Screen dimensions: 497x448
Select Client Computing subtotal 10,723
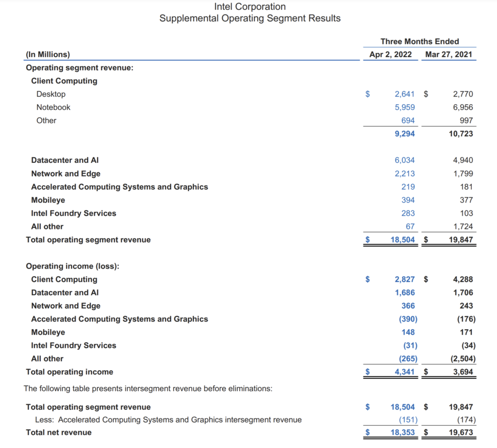[x=461, y=134]
